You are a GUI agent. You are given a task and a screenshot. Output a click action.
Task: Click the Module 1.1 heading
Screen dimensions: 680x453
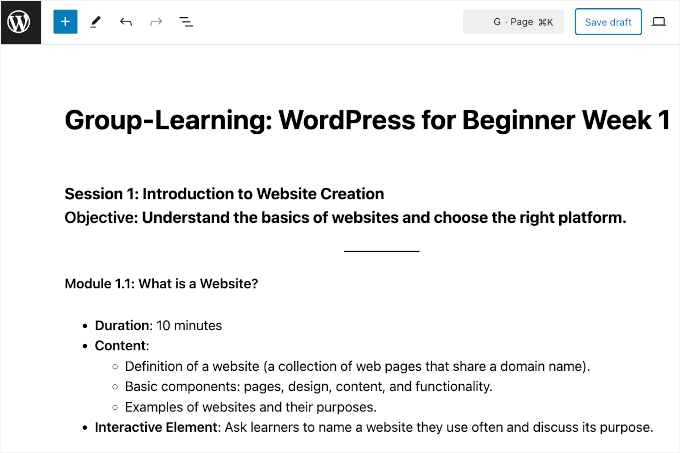point(161,284)
